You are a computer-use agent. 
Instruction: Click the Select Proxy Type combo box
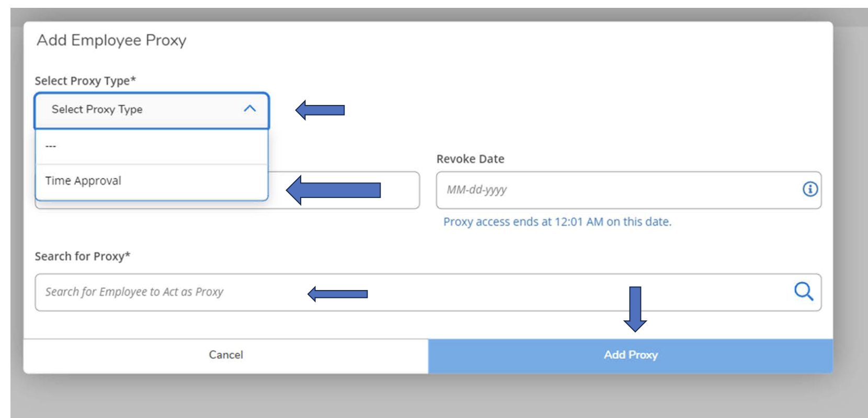141,110
